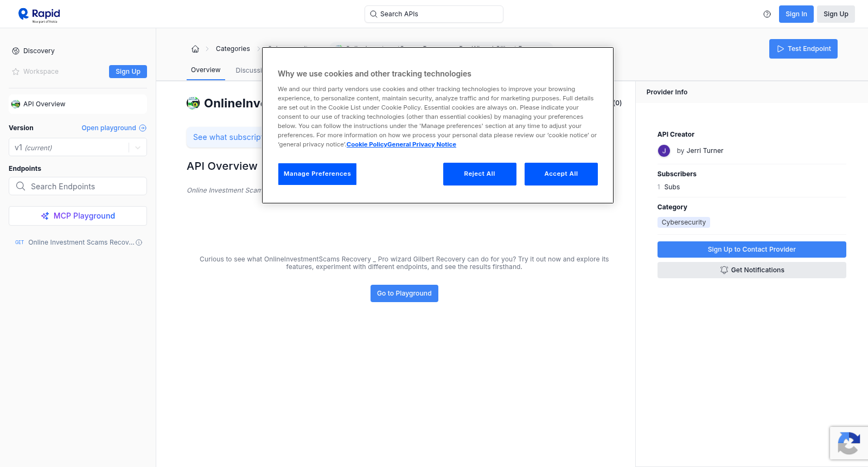Image resolution: width=868 pixels, height=467 pixels.
Task: Click the Open playground arrow icon
Action: tap(143, 128)
